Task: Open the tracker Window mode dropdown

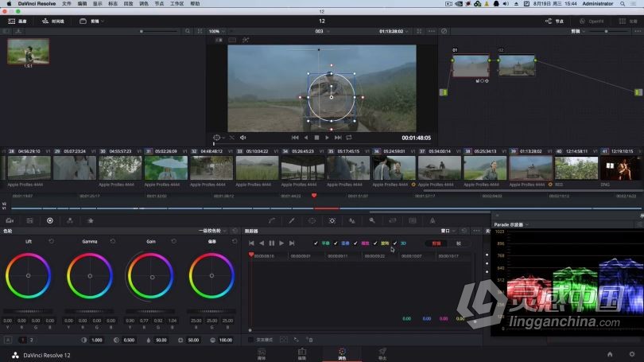Action: [448, 231]
